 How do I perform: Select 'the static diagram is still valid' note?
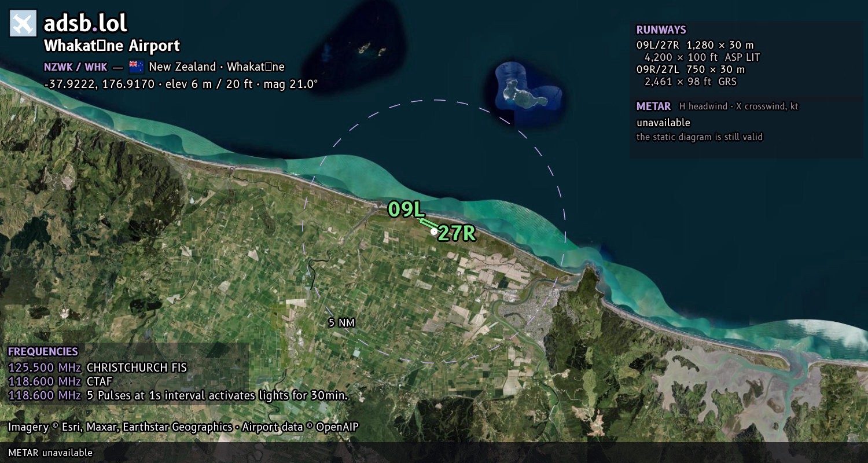[x=699, y=137]
